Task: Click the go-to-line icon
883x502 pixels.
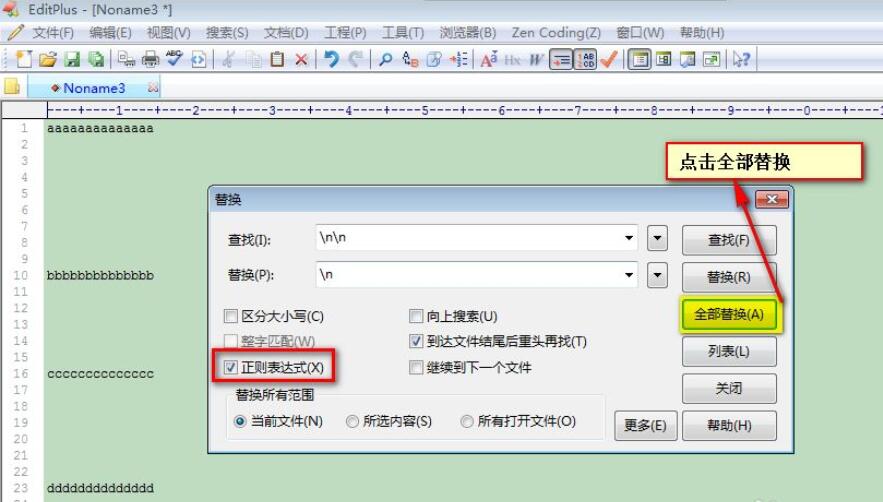Action: point(458,59)
